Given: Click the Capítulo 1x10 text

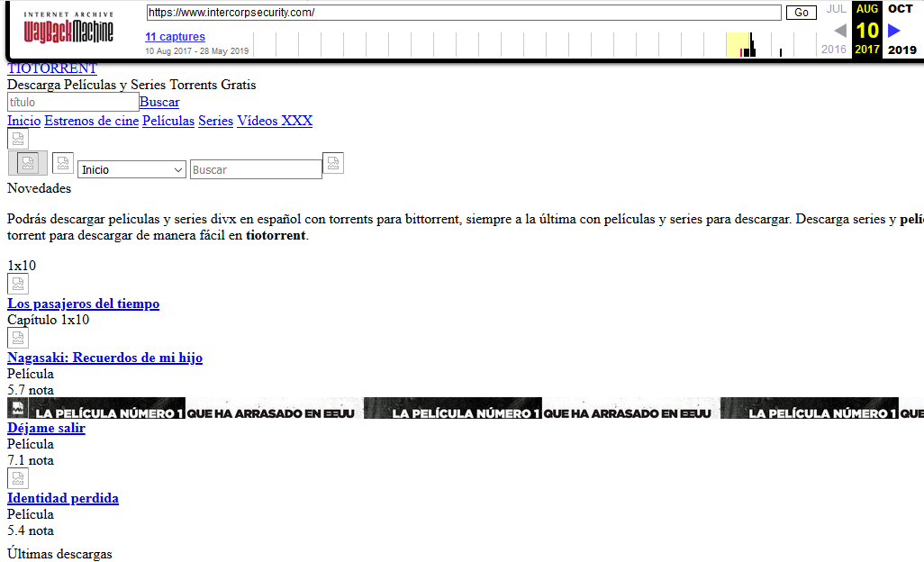Looking at the screenshot, I should pyautogui.click(x=49, y=320).
